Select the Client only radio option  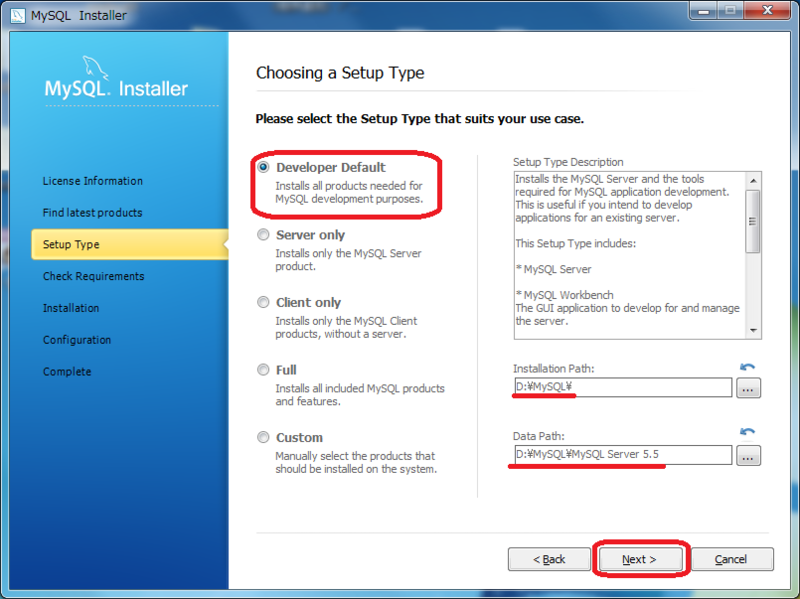click(x=263, y=302)
